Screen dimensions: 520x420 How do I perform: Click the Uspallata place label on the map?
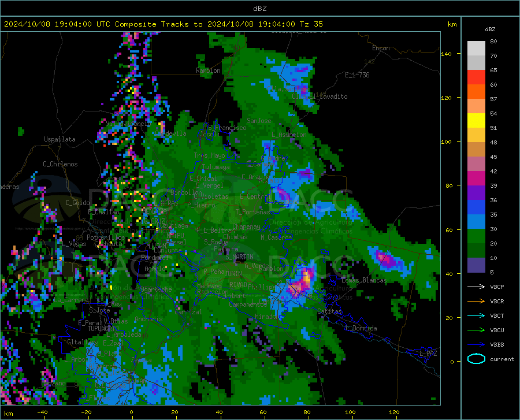60,139
